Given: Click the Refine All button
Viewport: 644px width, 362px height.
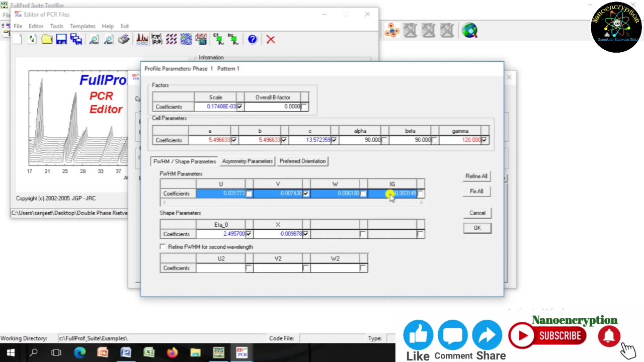Looking at the screenshot, I should pyautogui.click(x=476, y=176).
